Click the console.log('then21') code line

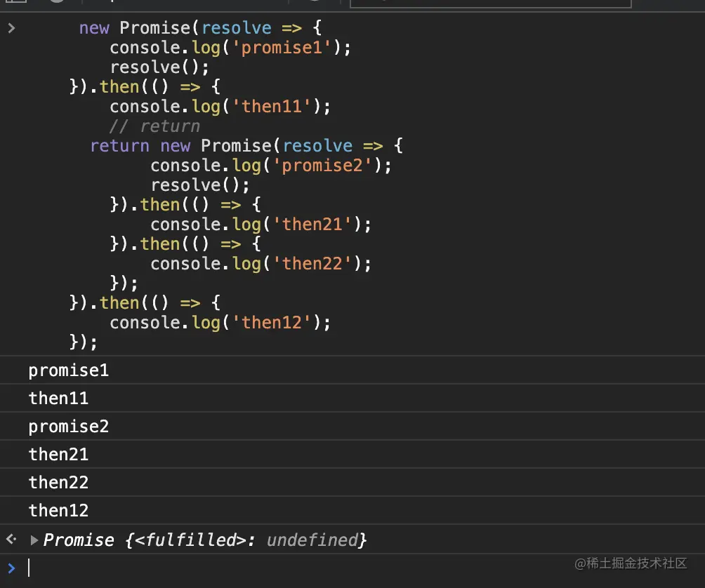tap(261, 225)
